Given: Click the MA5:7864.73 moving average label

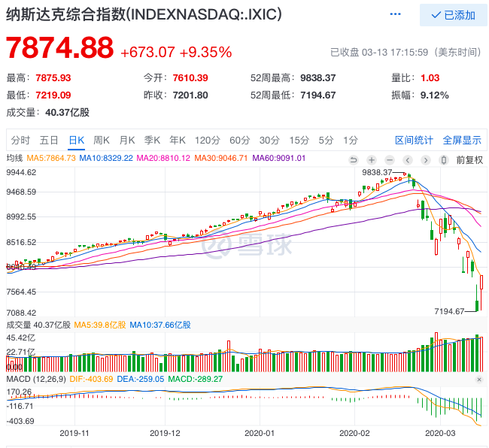Looking at the screenshot, I should coord(51,159).
